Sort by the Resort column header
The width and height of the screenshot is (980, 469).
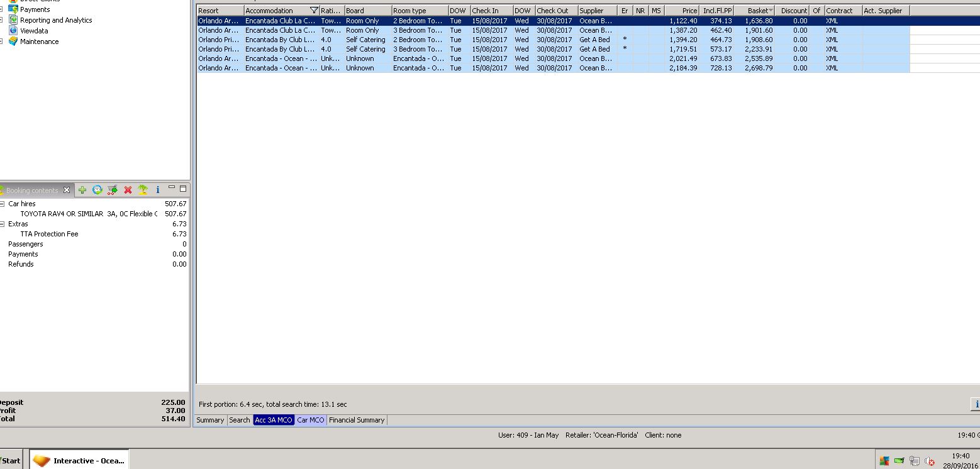[x=220, y=11]
